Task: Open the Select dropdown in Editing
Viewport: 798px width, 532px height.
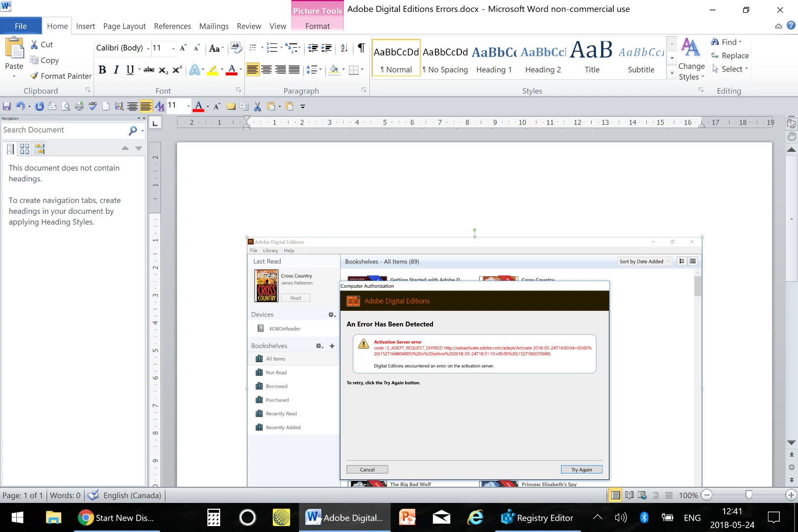Action: click(x=730, y=69)
